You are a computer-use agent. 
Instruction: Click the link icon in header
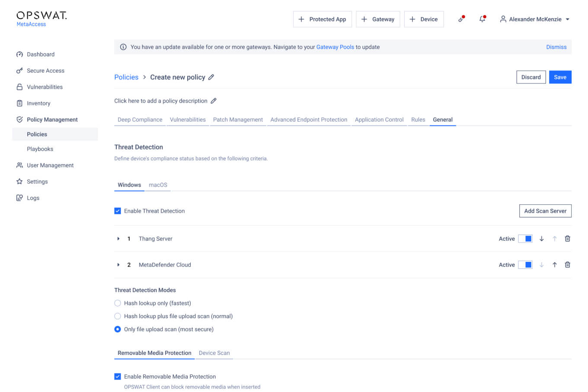[461, 19]
